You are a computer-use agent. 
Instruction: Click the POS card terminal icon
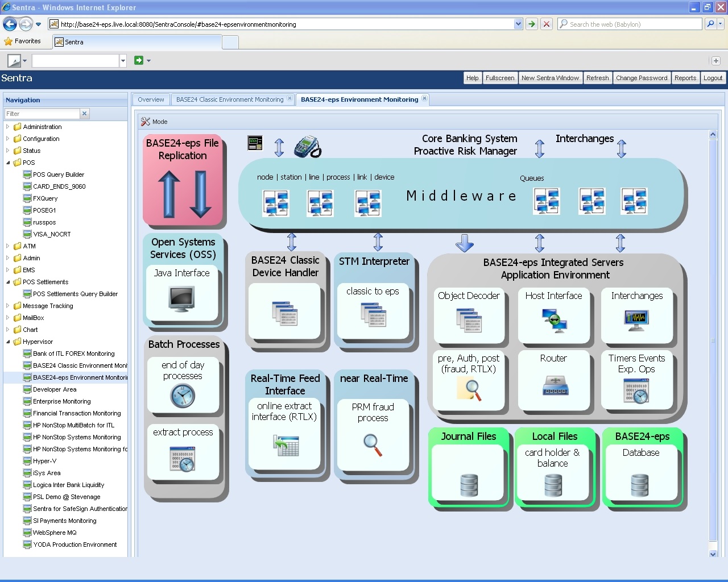(x=308, y=147)
